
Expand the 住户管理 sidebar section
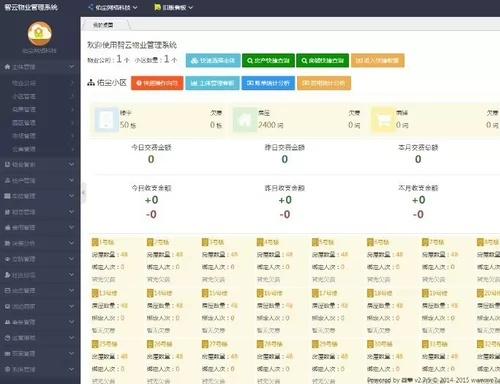(40, 180)
